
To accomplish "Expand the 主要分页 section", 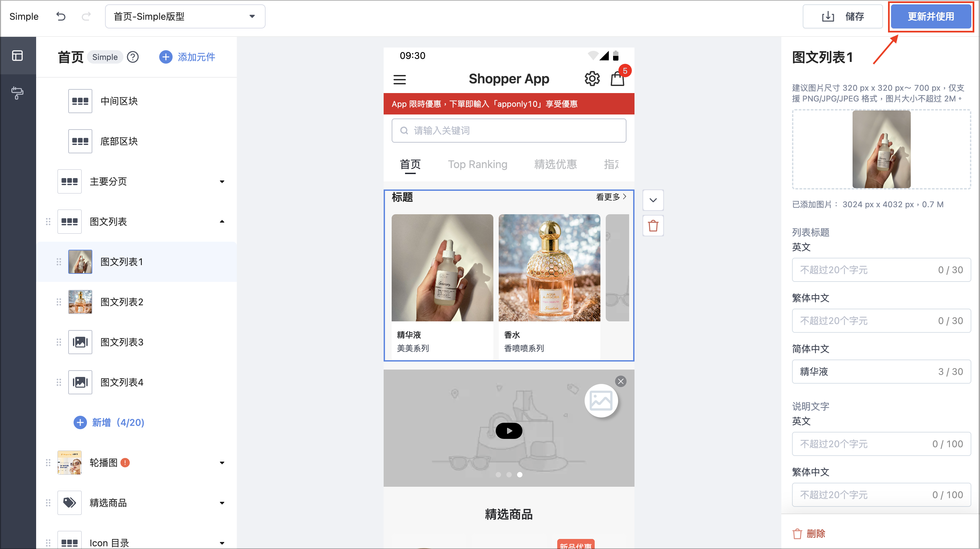I will click(222, 181).
